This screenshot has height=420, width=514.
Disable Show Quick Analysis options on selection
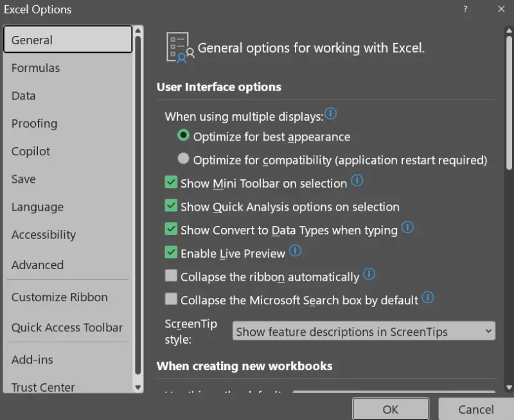(x=171, y=207)
